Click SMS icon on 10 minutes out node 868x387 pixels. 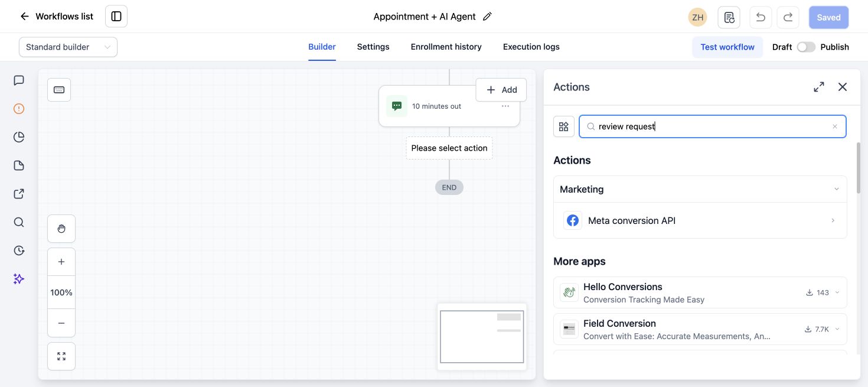pos(397,106)
